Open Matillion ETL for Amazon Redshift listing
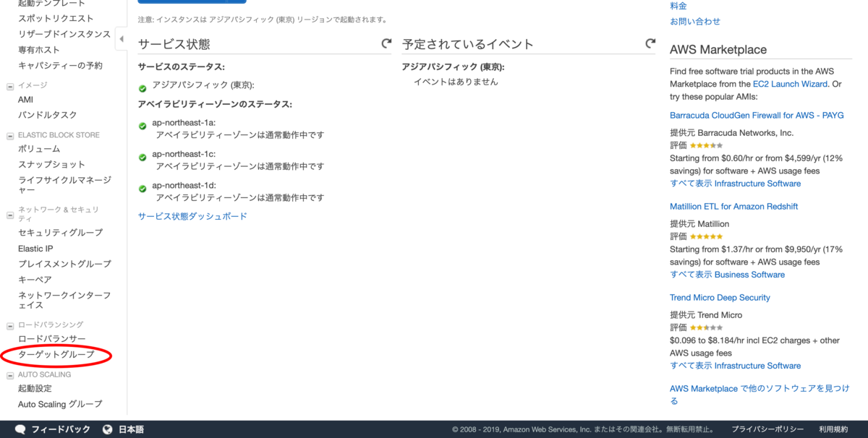This screenshot has height=438, width=868. (x=734, y=207)
